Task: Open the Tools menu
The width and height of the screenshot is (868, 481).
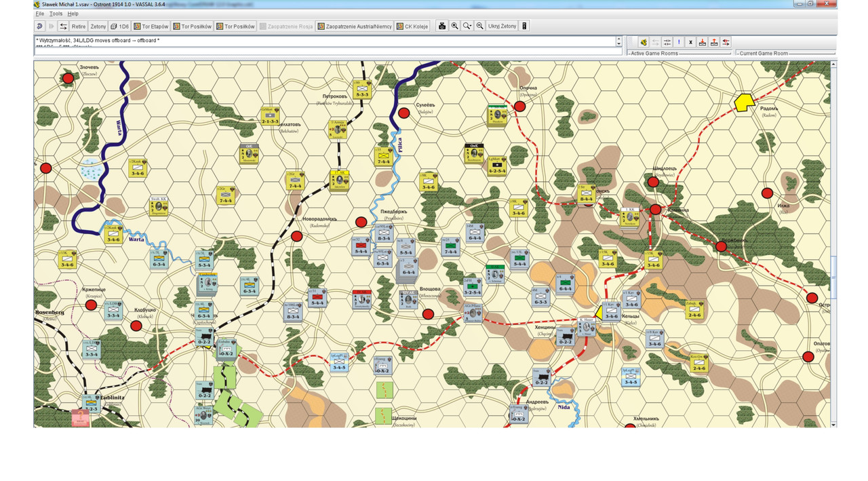Action: pos(56,14)
